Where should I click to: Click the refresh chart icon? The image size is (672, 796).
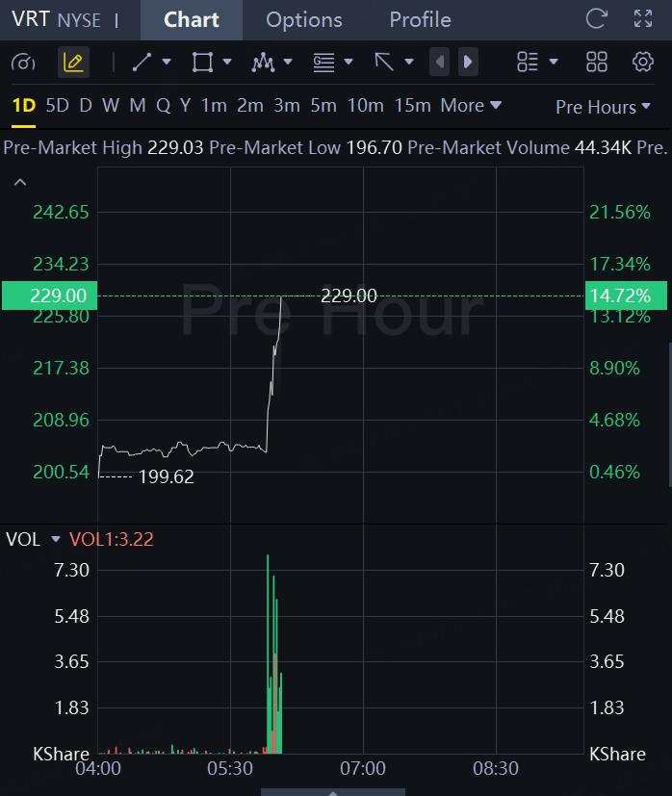click(596, 19)
